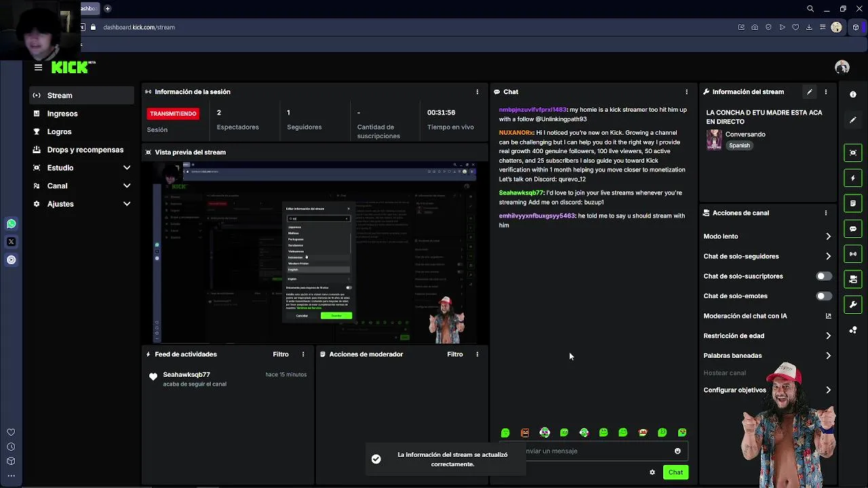Click the clock history icon in bottom-left sidebar
The height and width of the screenshot is (488, 868).
click(x=11, y=447)
